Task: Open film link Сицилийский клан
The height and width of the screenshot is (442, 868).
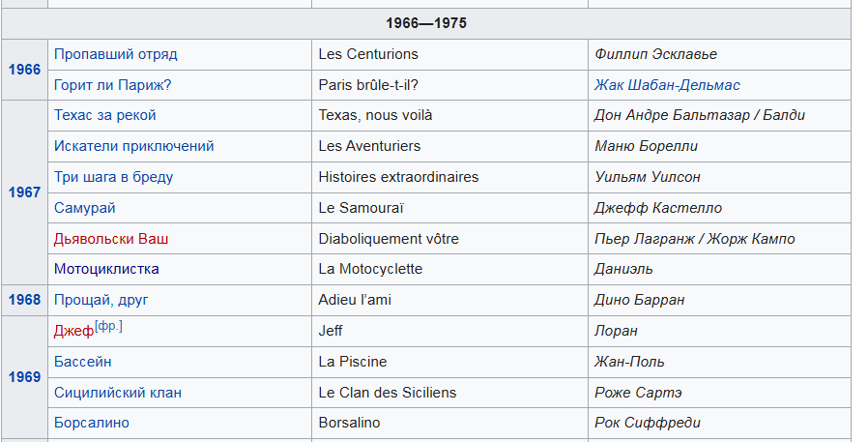Action: coord(117,393)
